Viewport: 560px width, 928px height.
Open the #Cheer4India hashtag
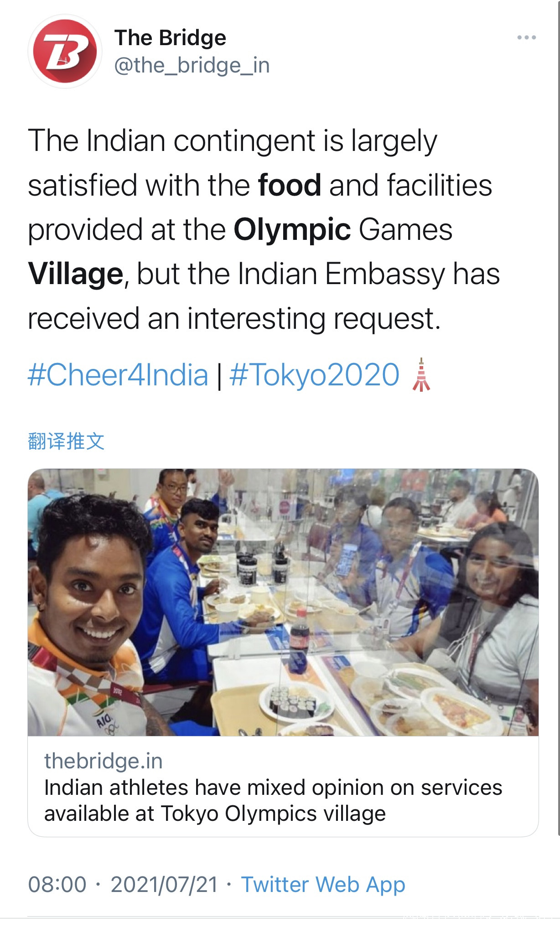tap(118, 375)
